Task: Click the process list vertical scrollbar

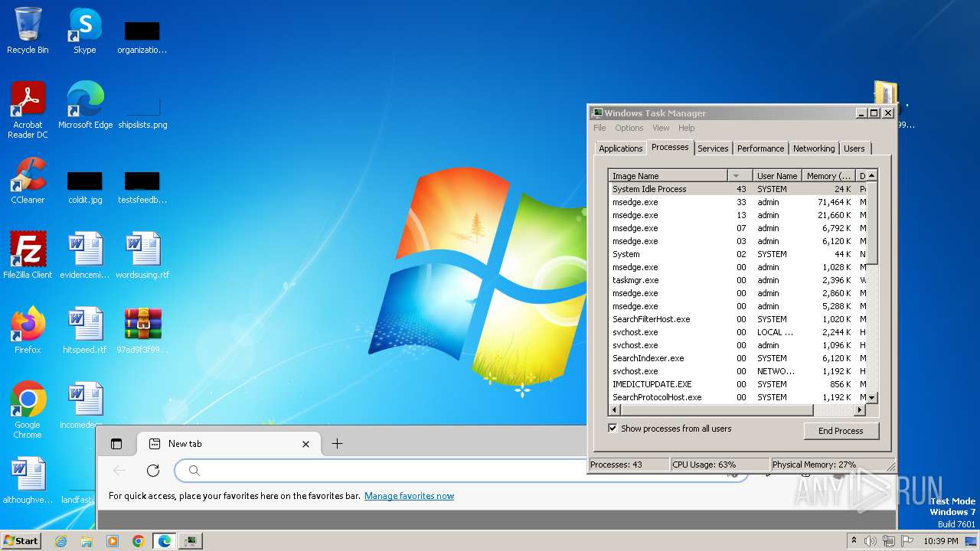Action: pos(873,223)
